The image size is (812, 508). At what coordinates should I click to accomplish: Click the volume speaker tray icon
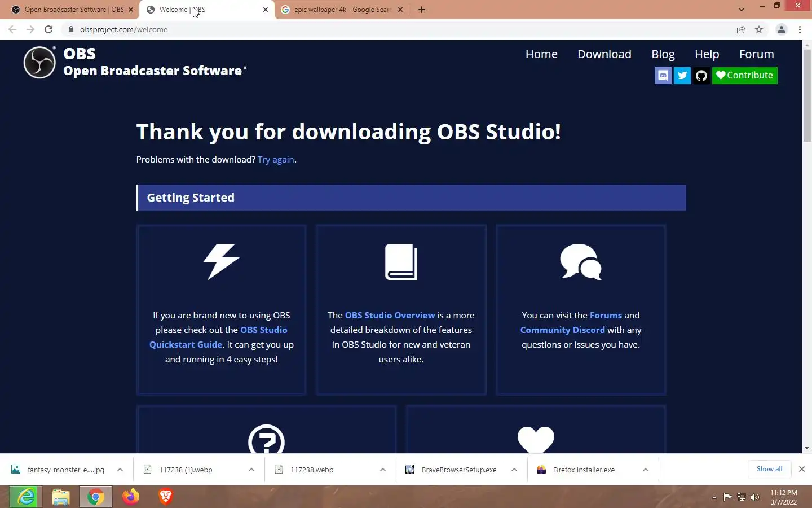(x=755, y=497)
